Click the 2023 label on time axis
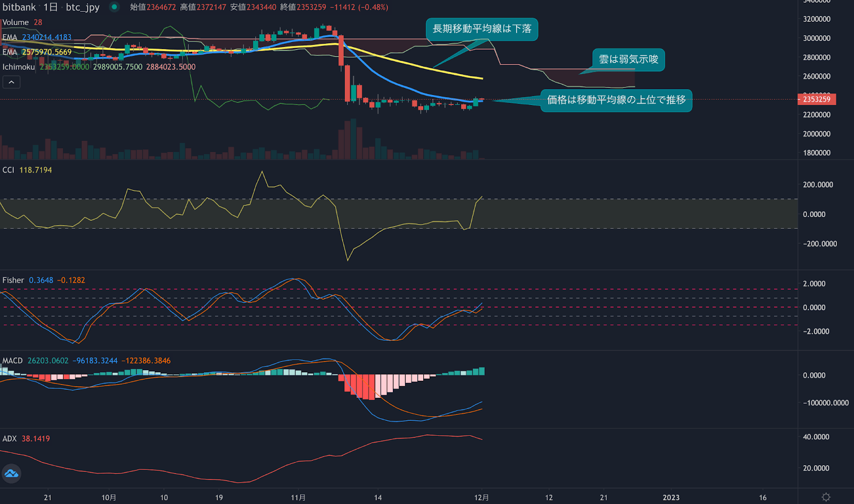The width and height of the screenshot is (854, 504). point(671,498)
